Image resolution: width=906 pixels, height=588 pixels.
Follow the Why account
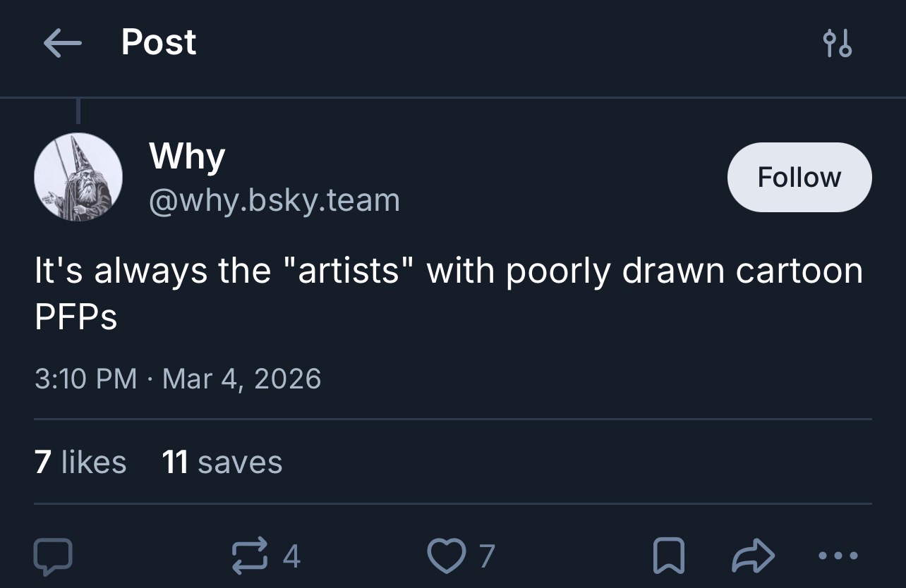point(799,177)
